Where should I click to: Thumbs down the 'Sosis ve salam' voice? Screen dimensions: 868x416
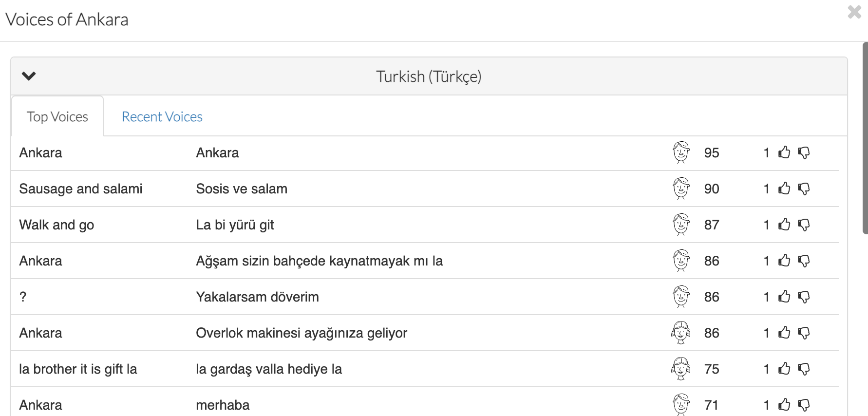coord(804,189)
